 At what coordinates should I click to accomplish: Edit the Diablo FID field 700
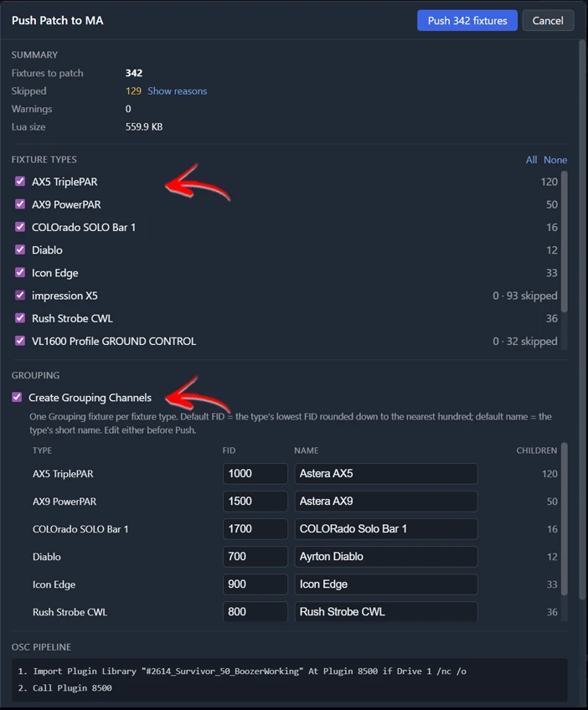click(255, 557)
